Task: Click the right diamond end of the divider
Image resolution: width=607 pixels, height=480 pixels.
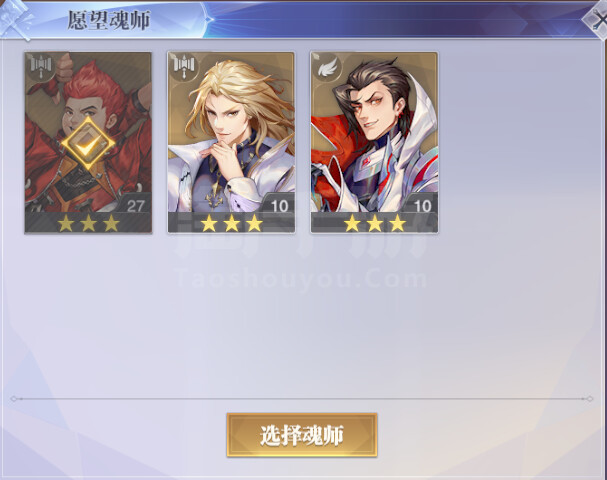Action: (589, 398)
